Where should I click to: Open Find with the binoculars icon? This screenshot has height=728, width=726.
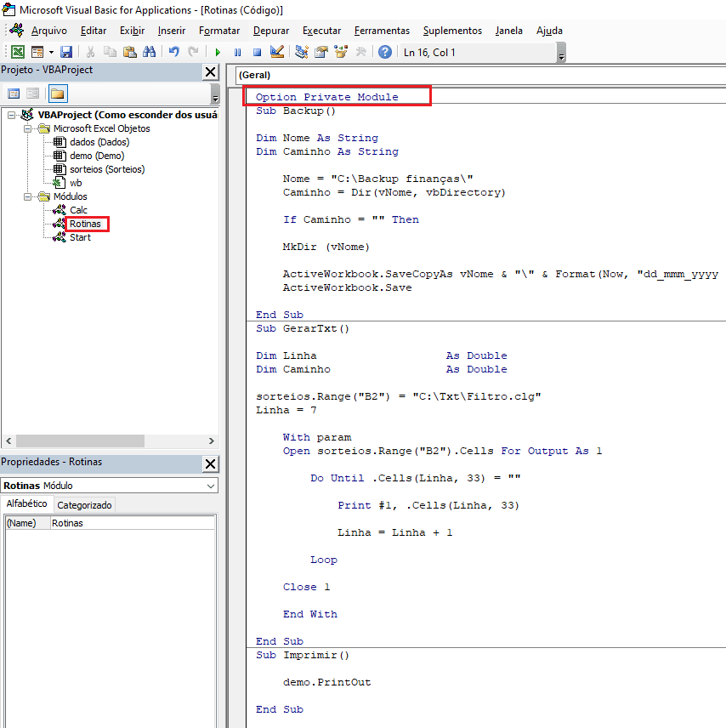150,52
